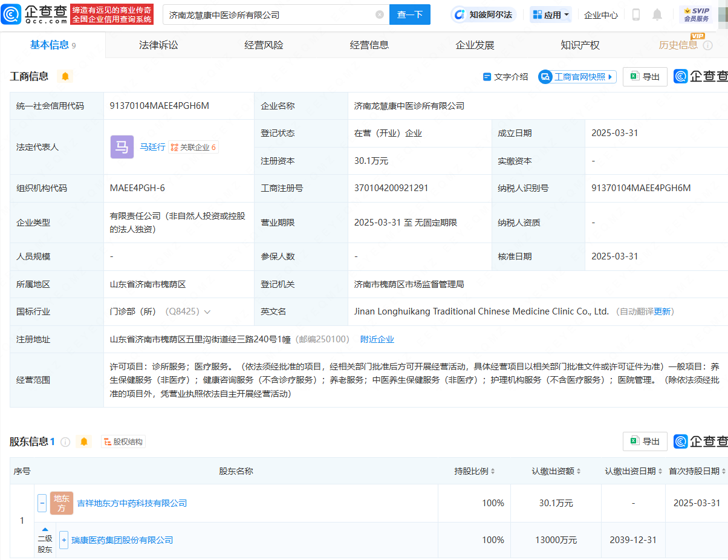728x560 pixels.
Task: Open 关联企业 6 tag
Action: pos(193,147)
